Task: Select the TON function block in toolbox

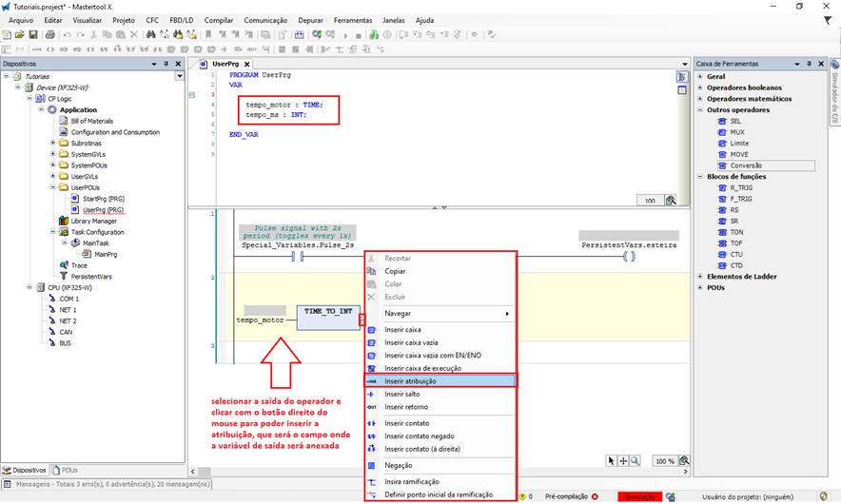Action: point(737,232)
